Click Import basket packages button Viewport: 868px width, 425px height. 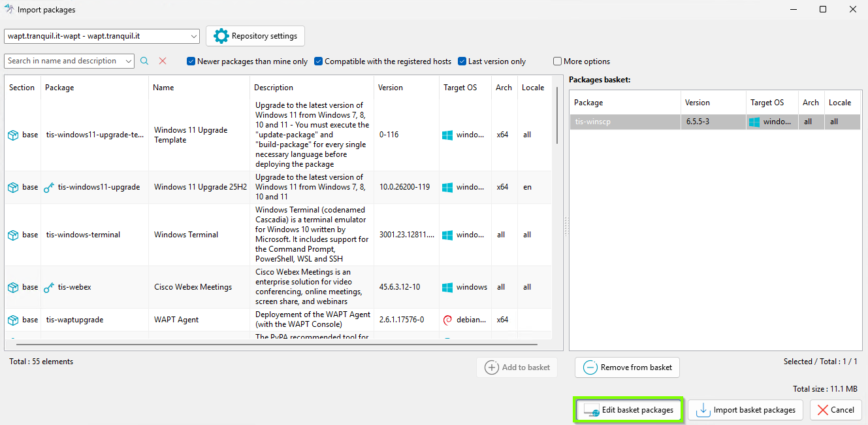[x=745, y=410]
